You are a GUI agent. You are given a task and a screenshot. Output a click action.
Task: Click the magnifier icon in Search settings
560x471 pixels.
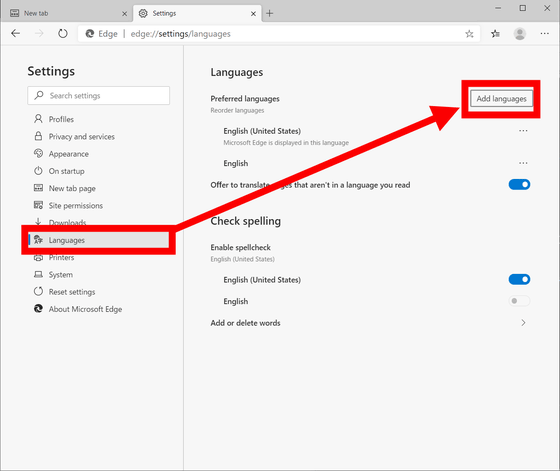tap(39, 95)
